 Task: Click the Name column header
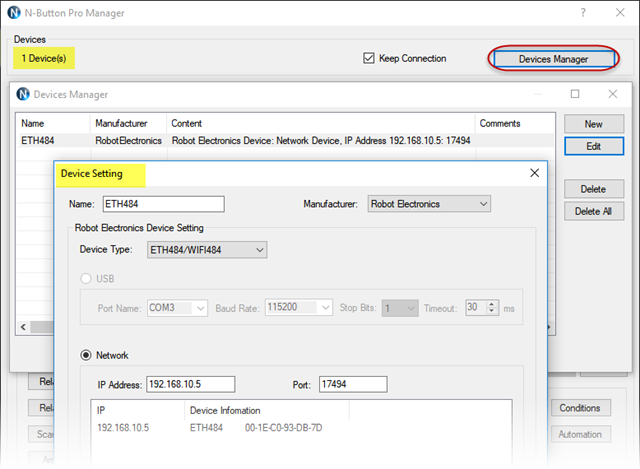[53, 123]
